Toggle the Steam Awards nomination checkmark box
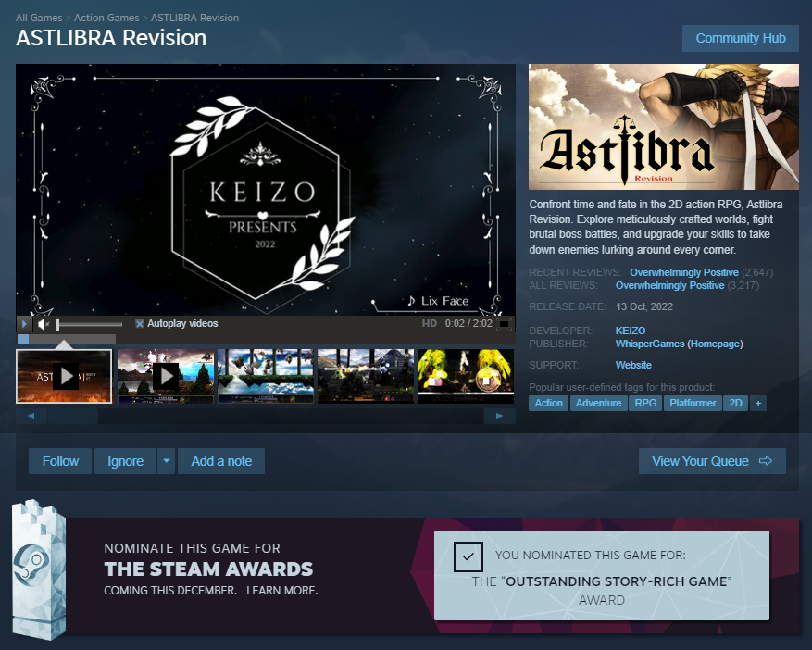 468,556
